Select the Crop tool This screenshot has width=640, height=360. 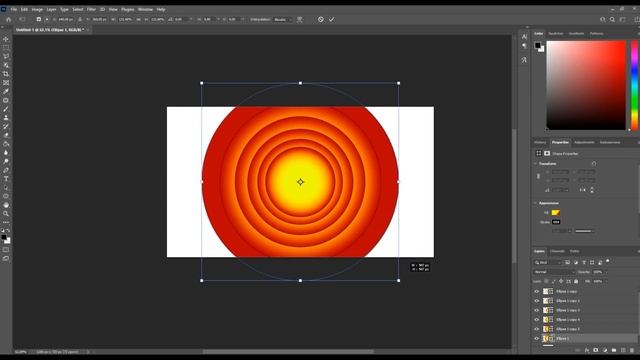[x=6, y=74]
